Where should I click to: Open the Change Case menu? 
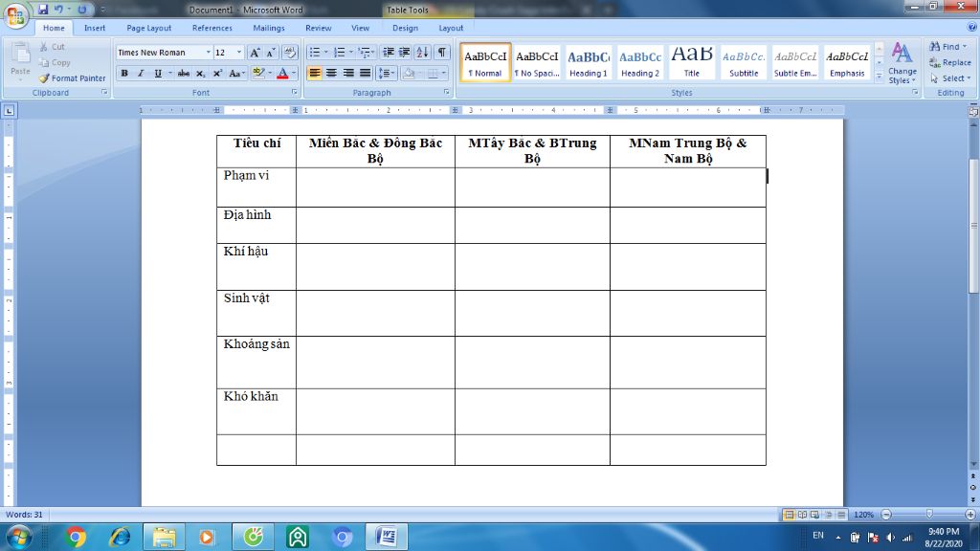click(235, 73)
